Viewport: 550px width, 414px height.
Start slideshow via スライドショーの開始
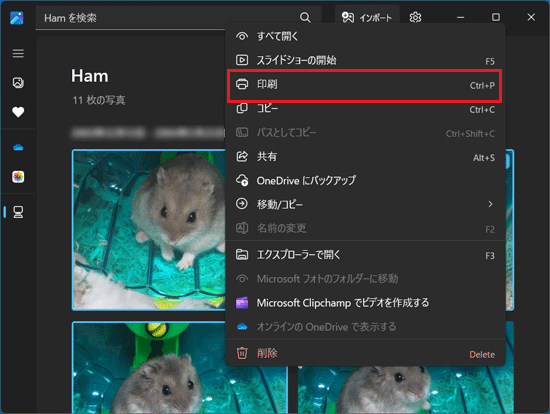point(365,60)
